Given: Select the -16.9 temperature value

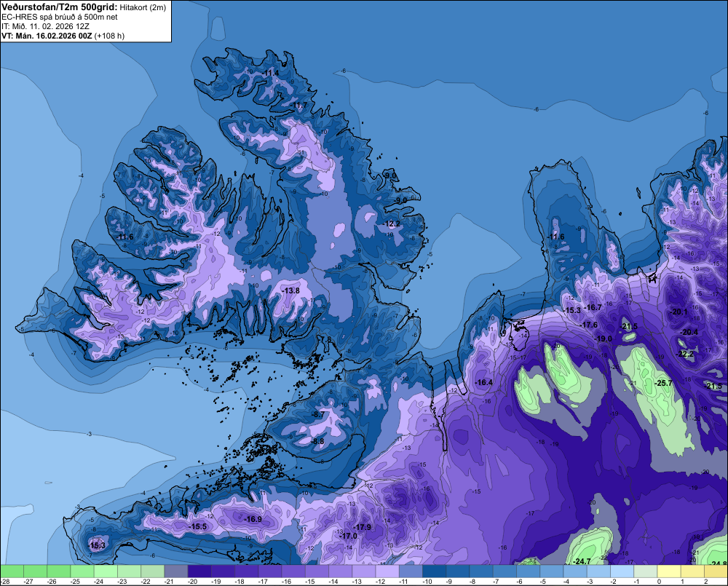Looking at the screenshot, I should click(x=253, y=519).
